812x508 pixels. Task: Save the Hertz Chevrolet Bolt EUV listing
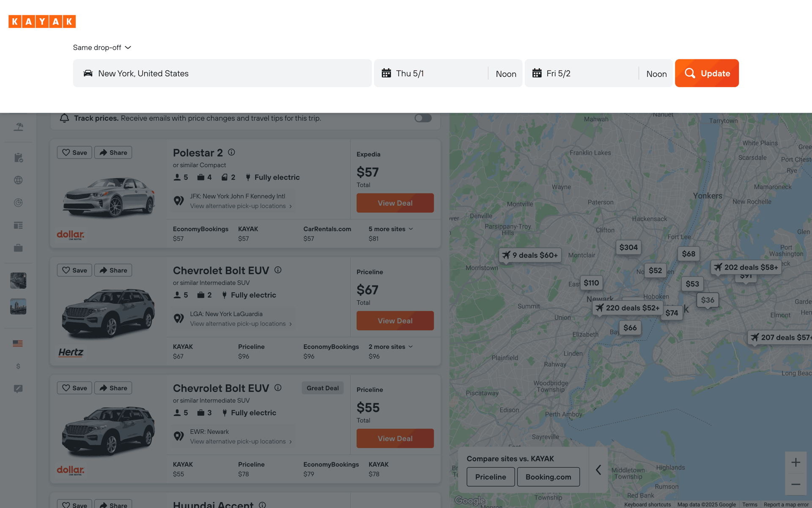coord(74,270)
